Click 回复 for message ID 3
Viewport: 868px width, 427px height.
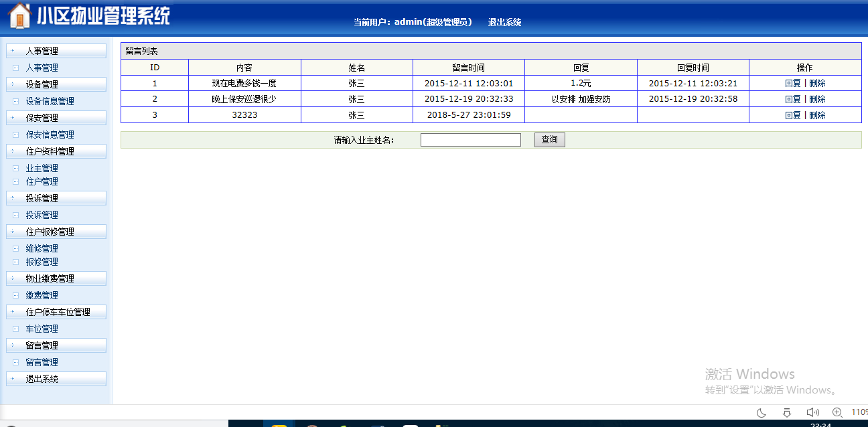(792, 115)
